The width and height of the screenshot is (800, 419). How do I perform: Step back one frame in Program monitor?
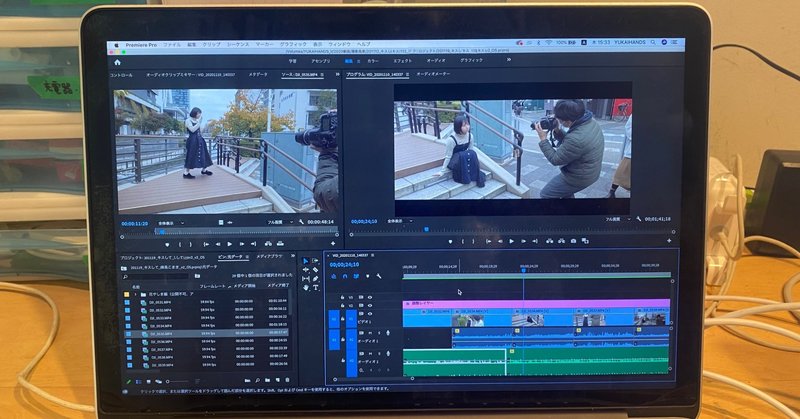click(x=500, y=241)
